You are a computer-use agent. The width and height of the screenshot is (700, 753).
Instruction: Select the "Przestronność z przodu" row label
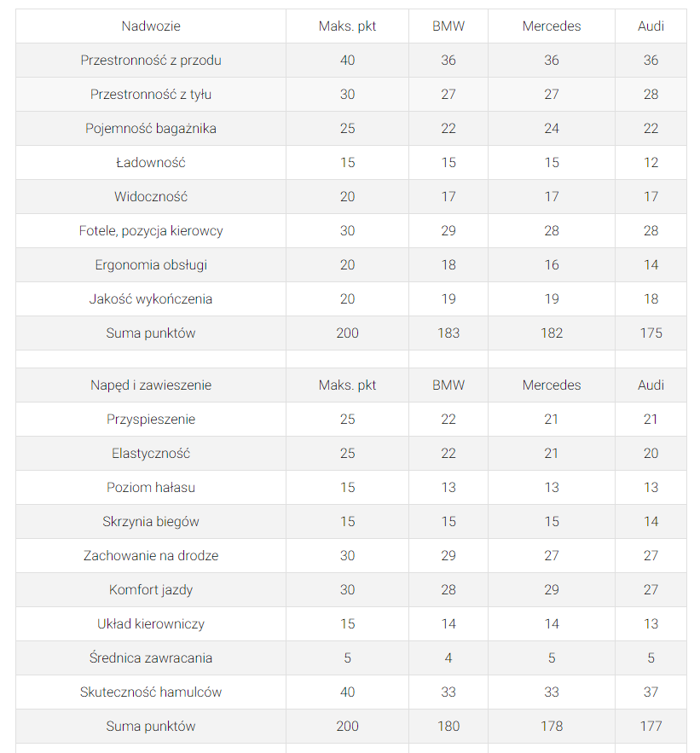click(x=151, y=61)
